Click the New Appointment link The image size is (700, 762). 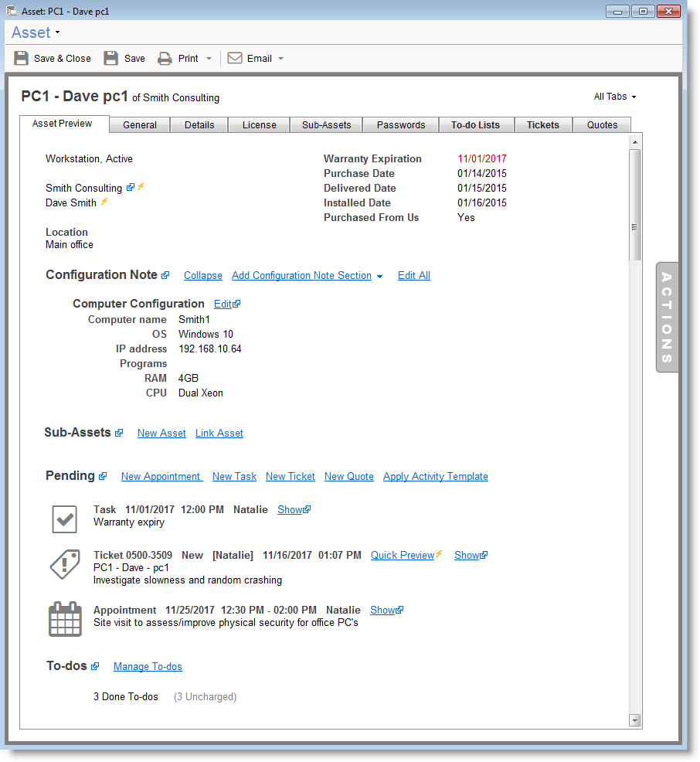click(x=161, y=477)
